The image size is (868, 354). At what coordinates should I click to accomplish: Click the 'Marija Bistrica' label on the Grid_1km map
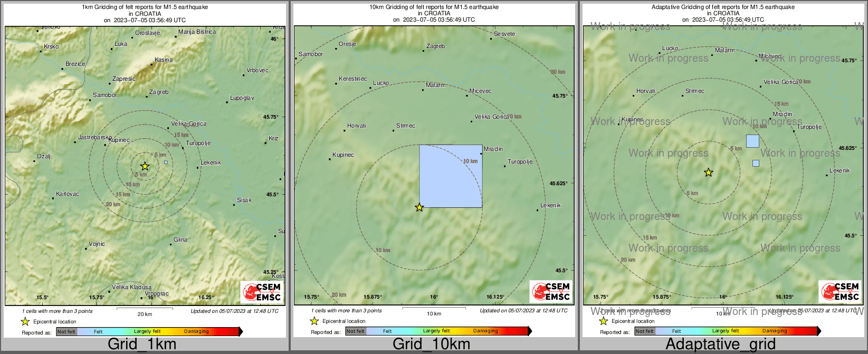[197, 32]
